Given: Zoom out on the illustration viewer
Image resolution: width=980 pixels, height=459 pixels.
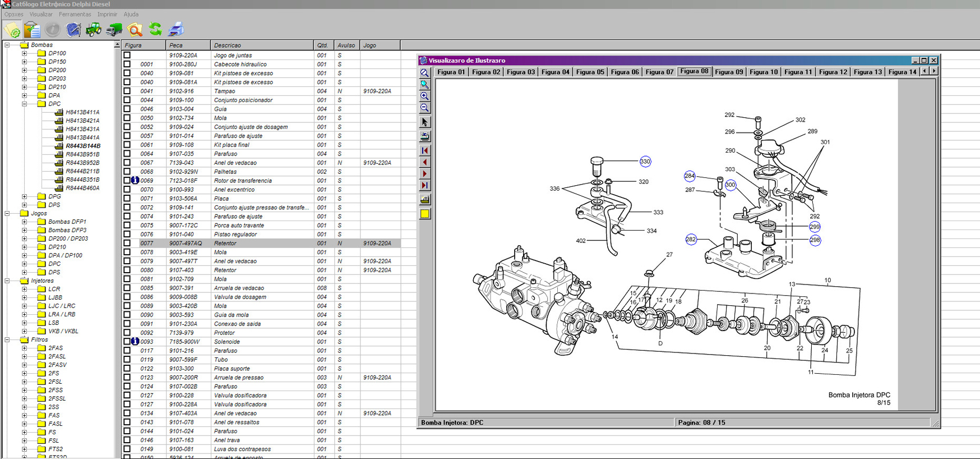Looking at the screenshot, I should pyautogui.click(x=425, y=108).
